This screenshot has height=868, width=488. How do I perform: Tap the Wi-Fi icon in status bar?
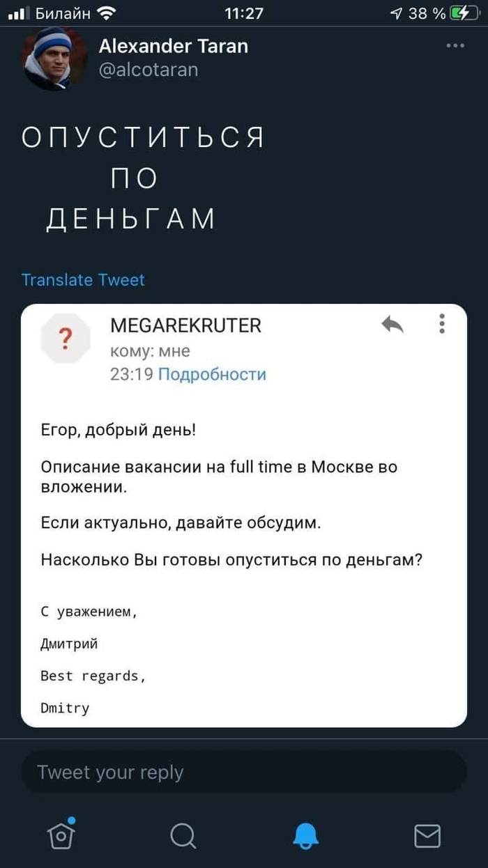107,13
